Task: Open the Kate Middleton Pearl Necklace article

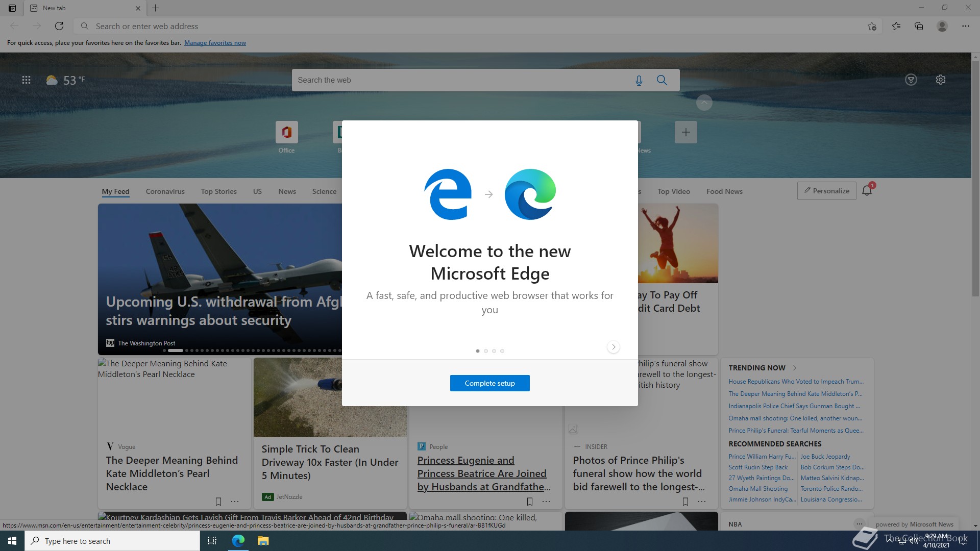Action: (172, 473)
